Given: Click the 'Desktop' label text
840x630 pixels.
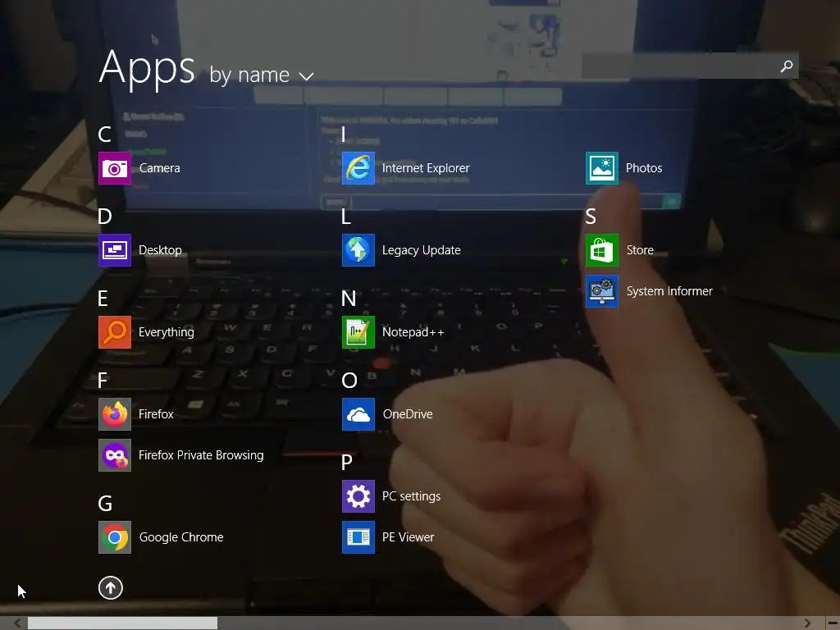Looking at the screenshot, I should (160, 250).
